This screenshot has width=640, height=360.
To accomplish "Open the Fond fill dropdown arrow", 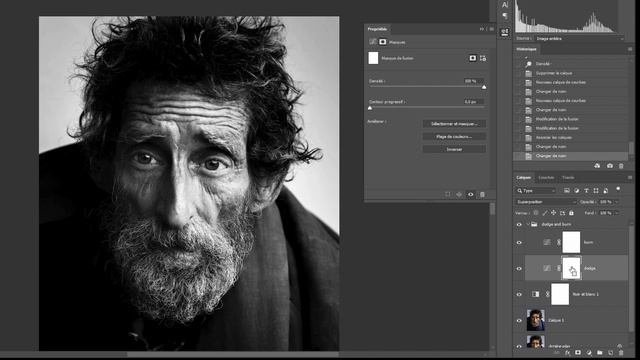I will click(x=616, y=213).
